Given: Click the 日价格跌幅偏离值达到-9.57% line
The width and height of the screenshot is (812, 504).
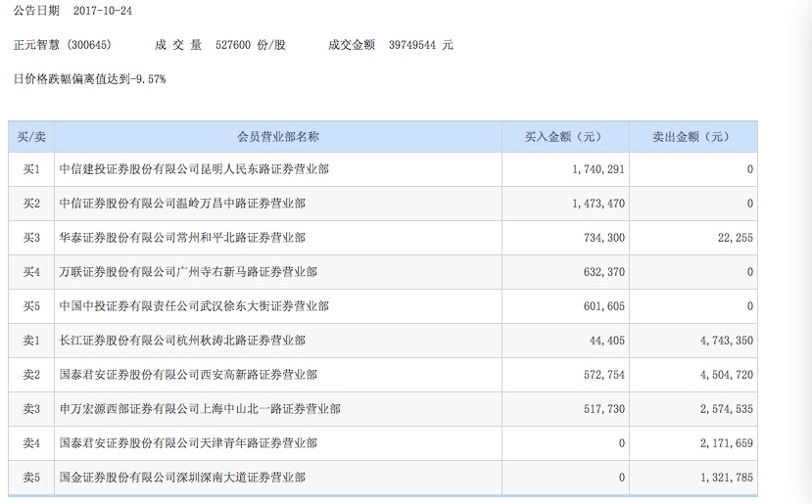Looking at the screenshot, I should [89, 79].
